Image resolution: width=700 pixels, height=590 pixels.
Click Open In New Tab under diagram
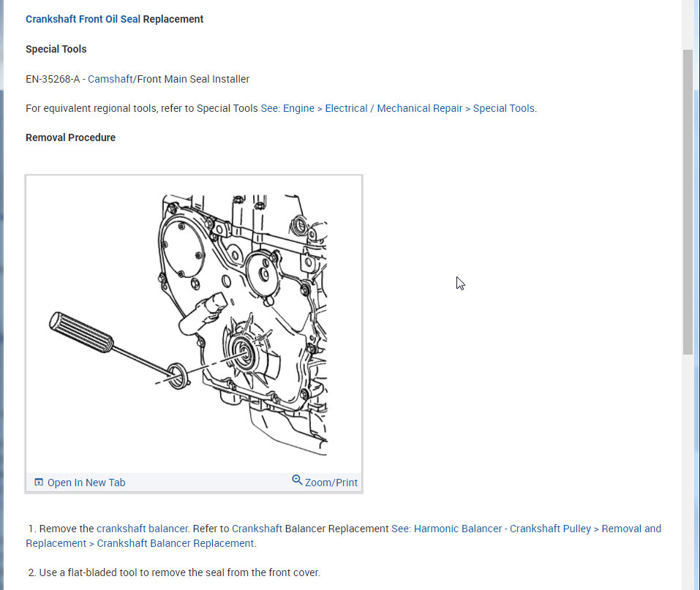pyautogui.click(x=86, y=483)
